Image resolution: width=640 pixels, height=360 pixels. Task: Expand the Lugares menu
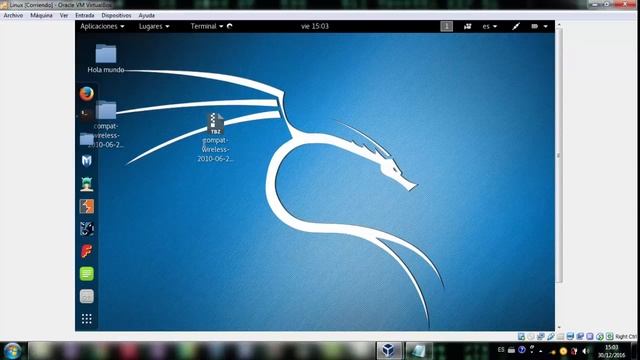point(154,26)
